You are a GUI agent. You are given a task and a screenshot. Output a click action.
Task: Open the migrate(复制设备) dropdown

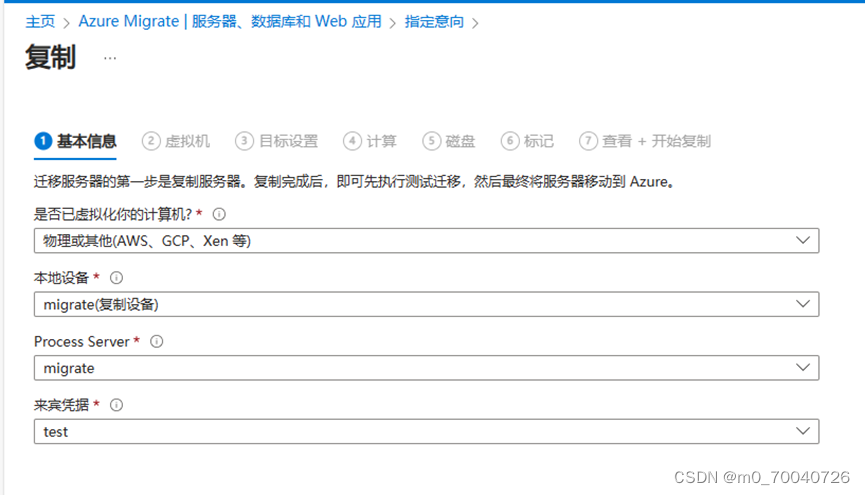click(x=426, y=304)
